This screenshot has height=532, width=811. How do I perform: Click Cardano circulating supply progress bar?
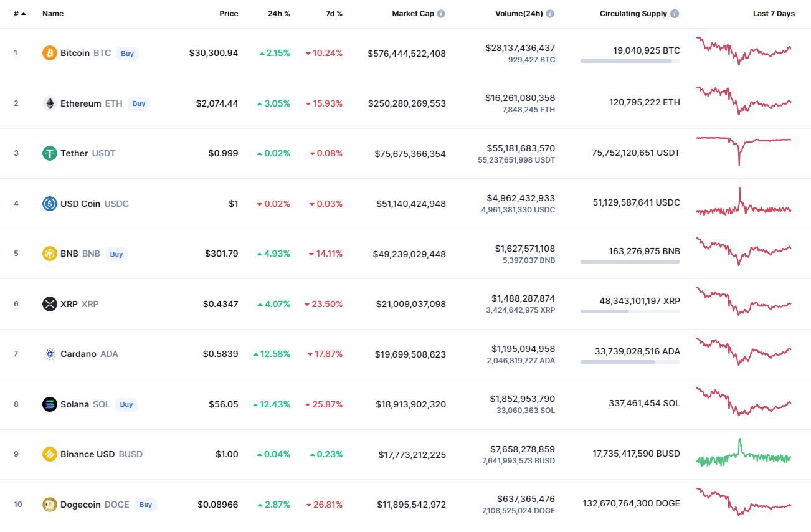pyautogui.click(x=630, y=362)
